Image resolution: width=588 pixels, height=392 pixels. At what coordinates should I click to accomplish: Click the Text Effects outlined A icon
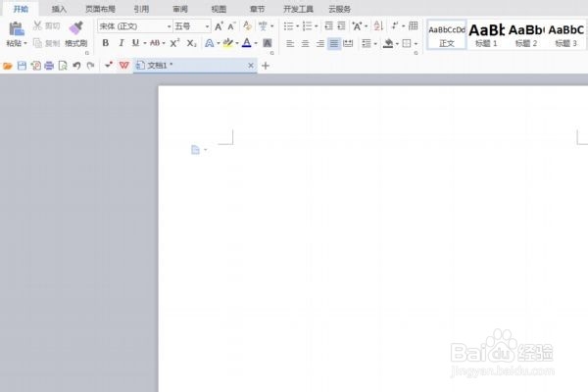210,43
